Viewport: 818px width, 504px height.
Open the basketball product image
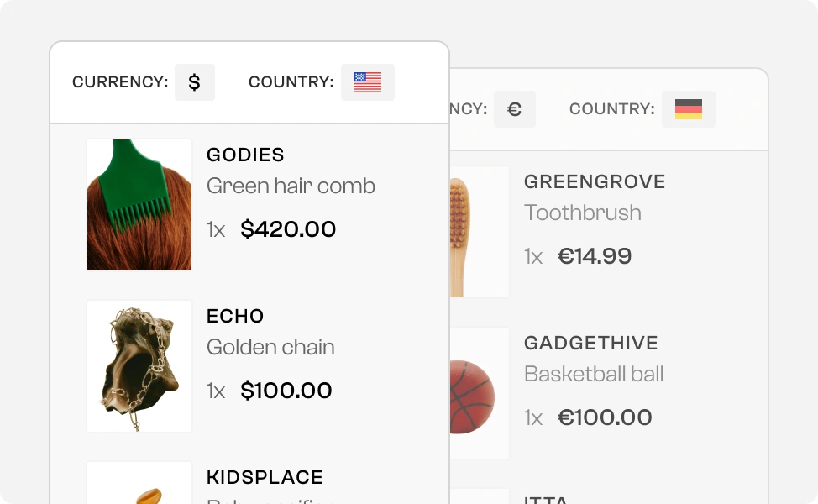pyautogui.click(x=480, y=393)
